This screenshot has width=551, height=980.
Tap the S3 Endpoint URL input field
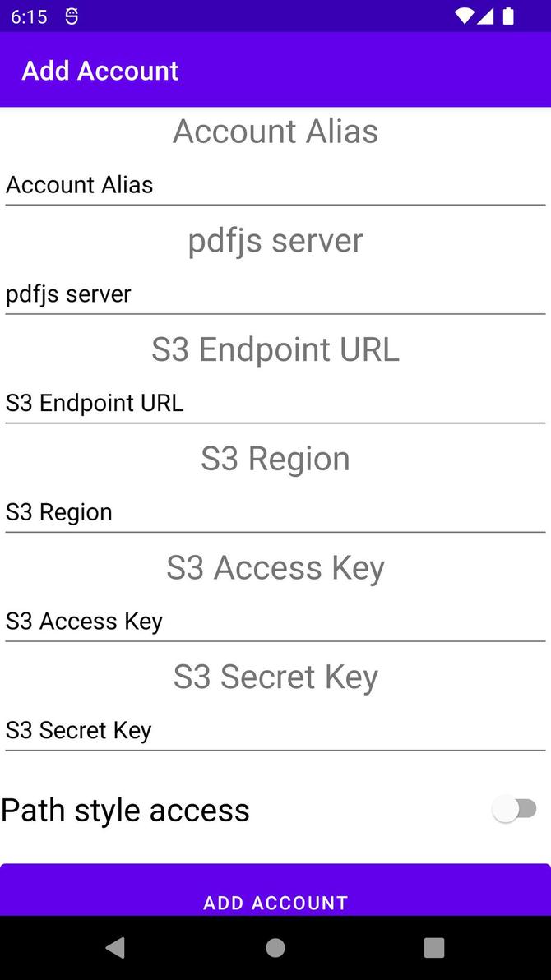[x=275, y=403]
